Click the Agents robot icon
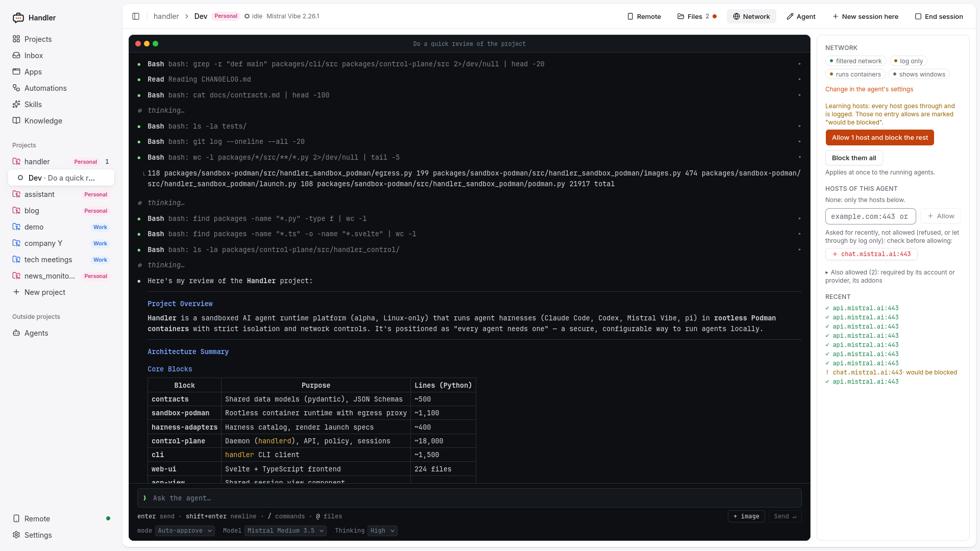 (x=16, y=333)
